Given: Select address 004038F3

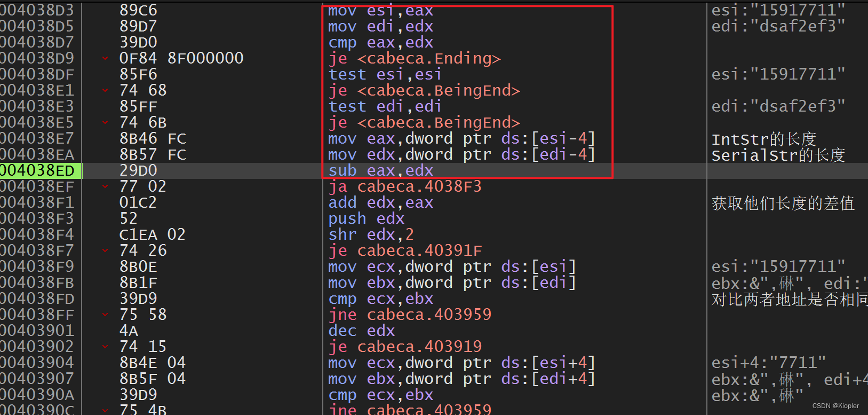Looking at the screenshot, I should tap(37, 218).
